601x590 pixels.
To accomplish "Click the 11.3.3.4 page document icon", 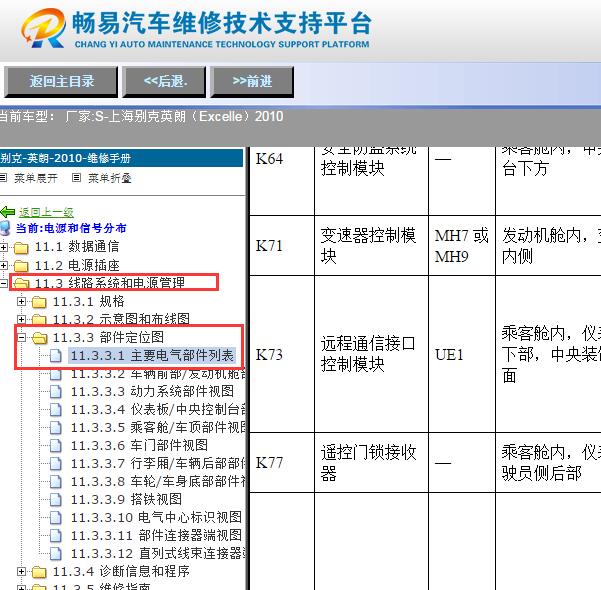I will pos(56,409).
